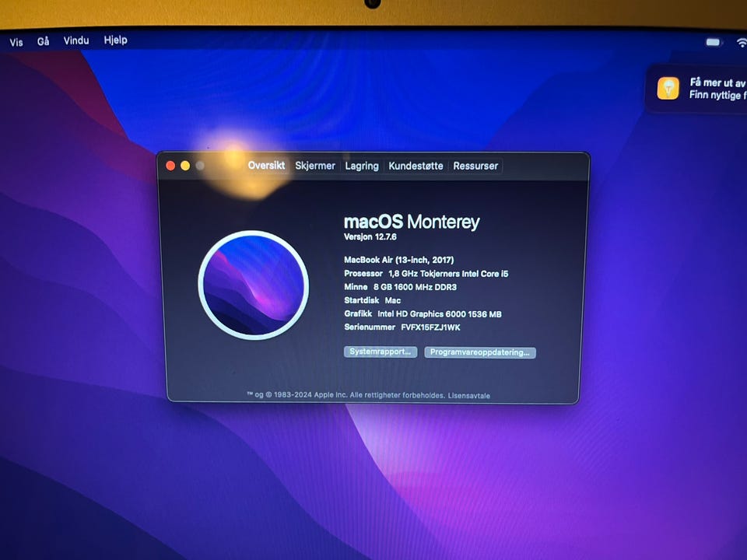747x560 pixels.
Task: Switch to the Skjermer tab
Action: tap(315, 166)
